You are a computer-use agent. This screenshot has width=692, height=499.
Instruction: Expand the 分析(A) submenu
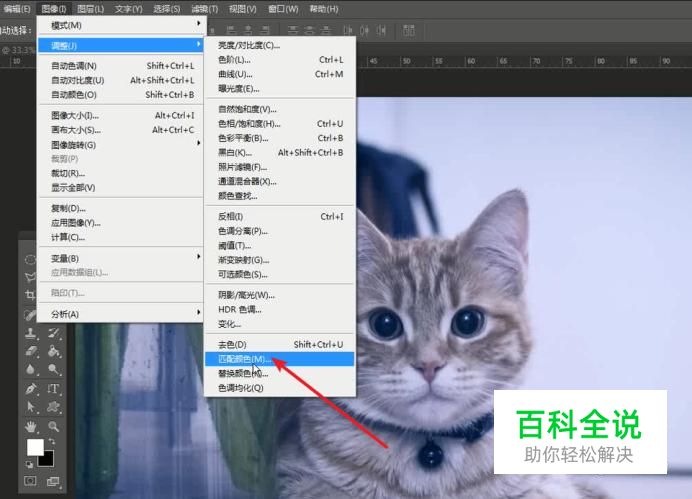[120, 314]
